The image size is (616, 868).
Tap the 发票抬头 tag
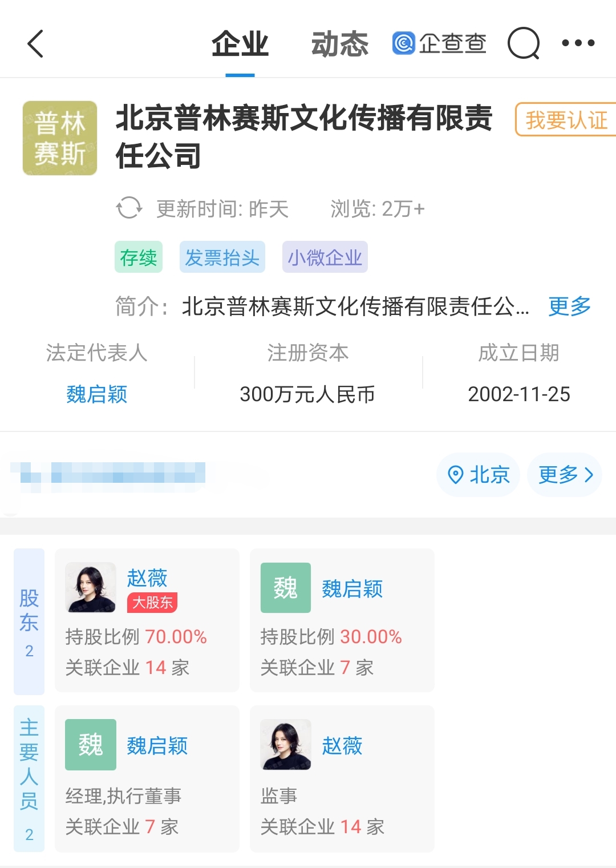pos(222,257)
